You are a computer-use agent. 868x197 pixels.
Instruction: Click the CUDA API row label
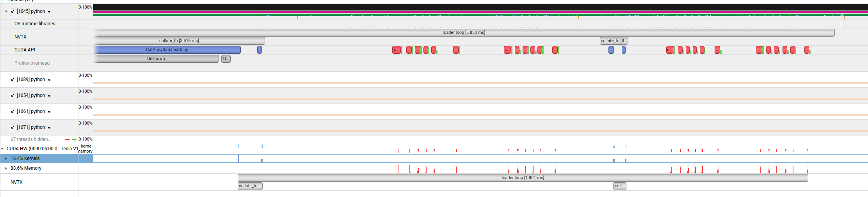pos(25,50)
